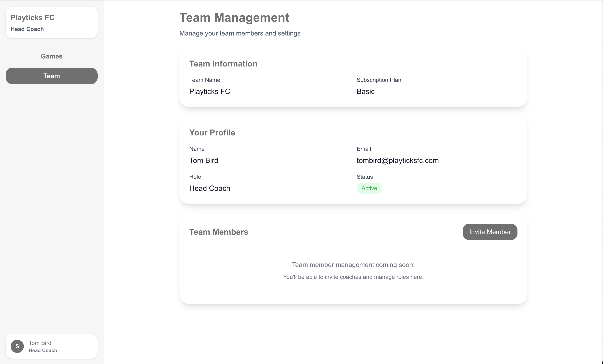Click the tombird@playticksfc.com email value

397,161
